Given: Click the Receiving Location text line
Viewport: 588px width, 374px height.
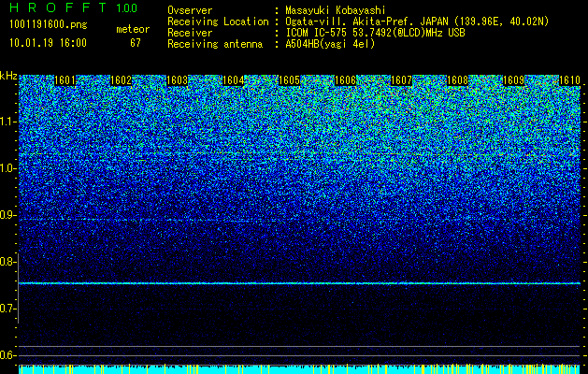Looking at the screenshot, I should pos(356,22).
